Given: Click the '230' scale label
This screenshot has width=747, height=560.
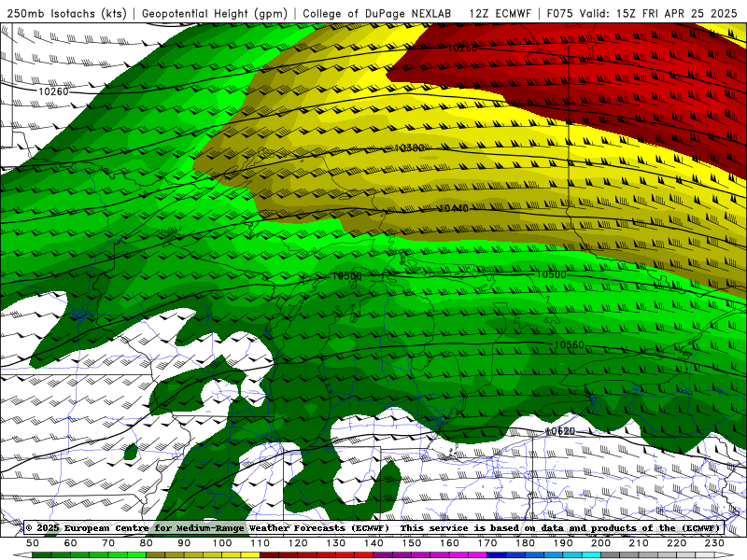Looking at the screenshot, I should 714,543.
